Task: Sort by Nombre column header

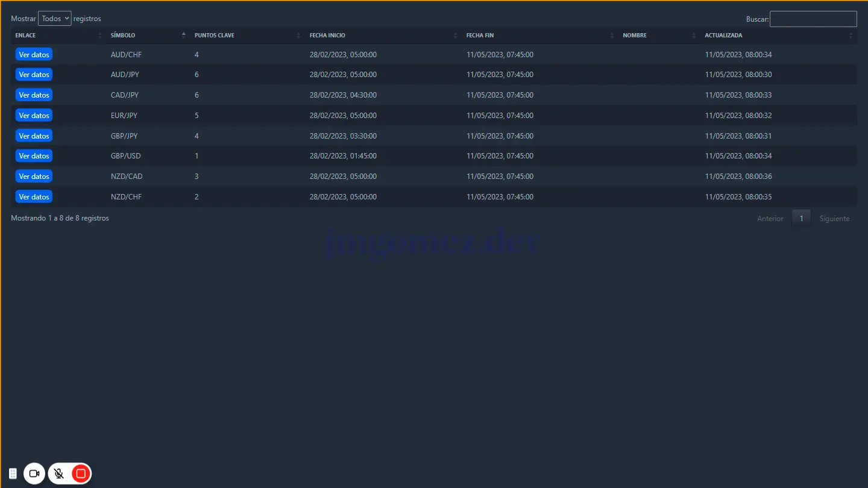Action: 635,36
